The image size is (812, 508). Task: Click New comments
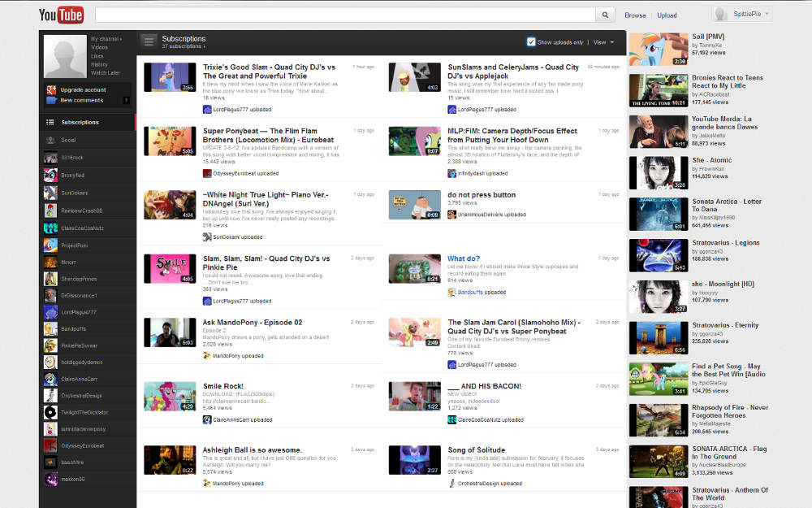[x=81, y=100]
